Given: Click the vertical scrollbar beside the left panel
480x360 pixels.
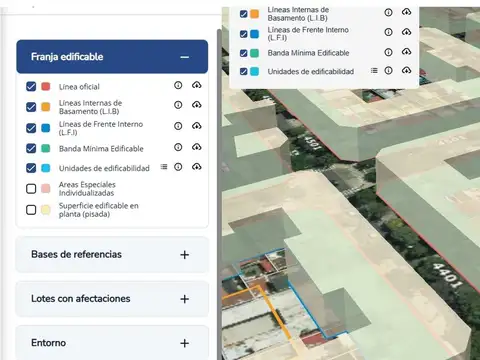Looking at the screenshot, I should point(219,193).
